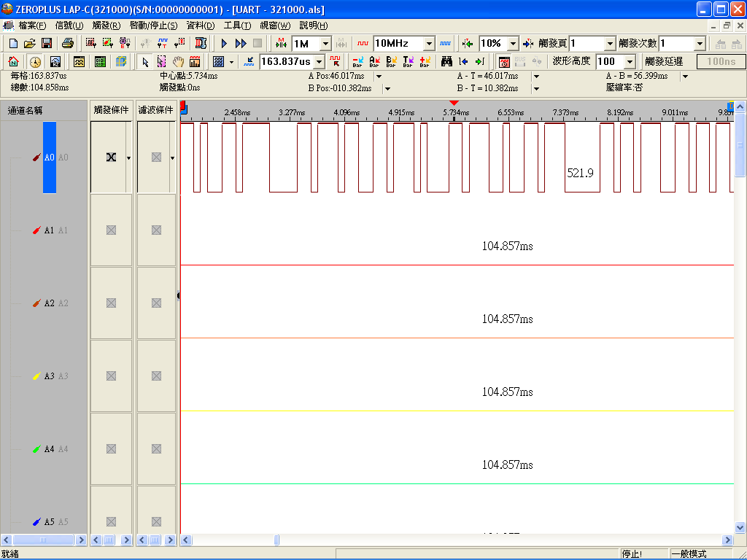Screen dimensions: 747x560
Task: Select the arrow pointer tool
Action: [x=145, y=62]
